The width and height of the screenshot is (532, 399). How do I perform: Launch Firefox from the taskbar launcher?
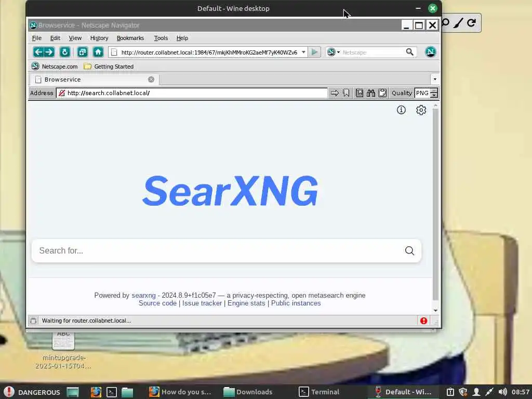point(96,392)
